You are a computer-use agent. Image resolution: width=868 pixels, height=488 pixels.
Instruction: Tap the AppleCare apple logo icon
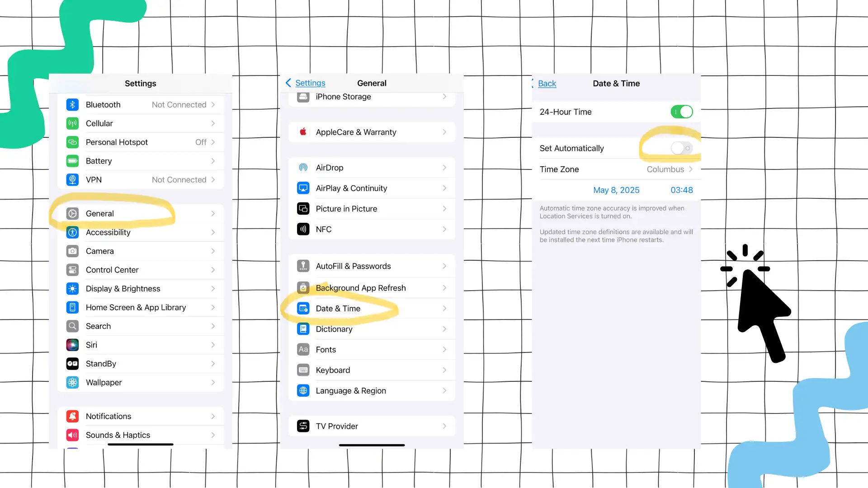303,132
